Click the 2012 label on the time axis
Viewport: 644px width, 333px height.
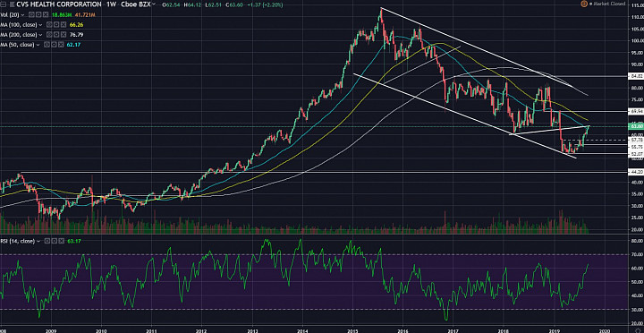pyautogui.click(x=201, y=330)
